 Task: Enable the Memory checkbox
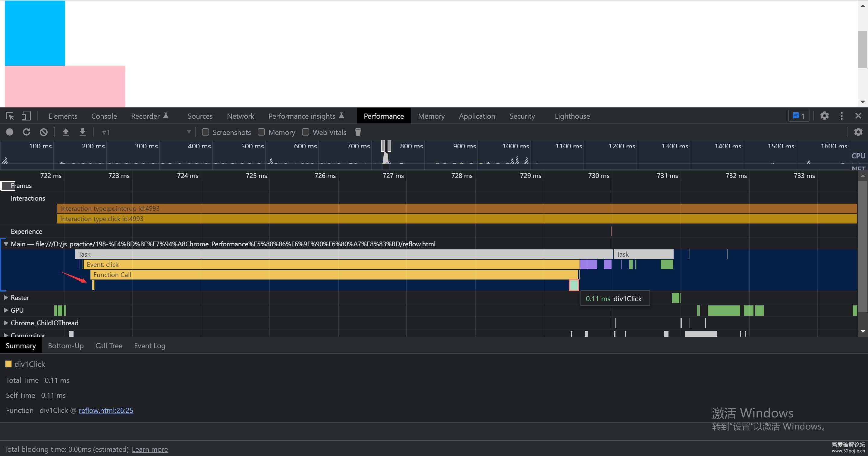point(261,132)
